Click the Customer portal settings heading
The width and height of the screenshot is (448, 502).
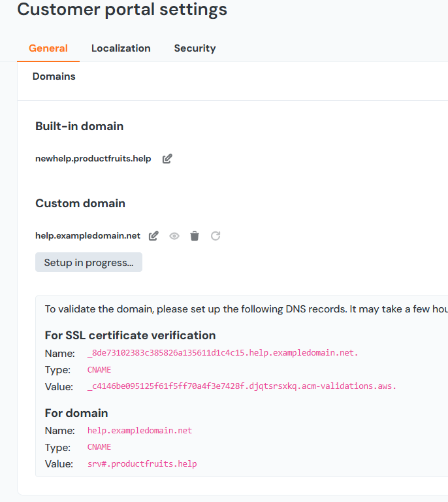122,9
